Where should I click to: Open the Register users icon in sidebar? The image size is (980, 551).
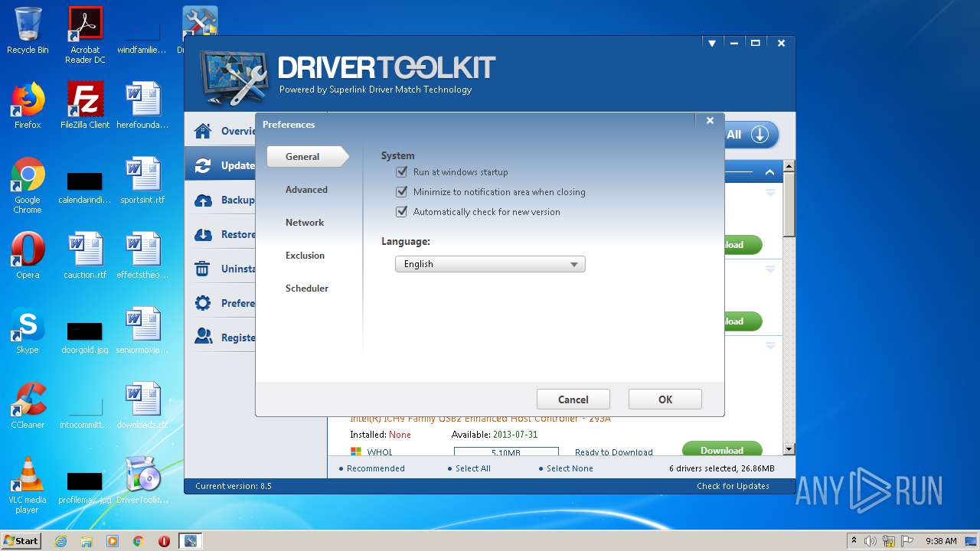pos(203,337)
